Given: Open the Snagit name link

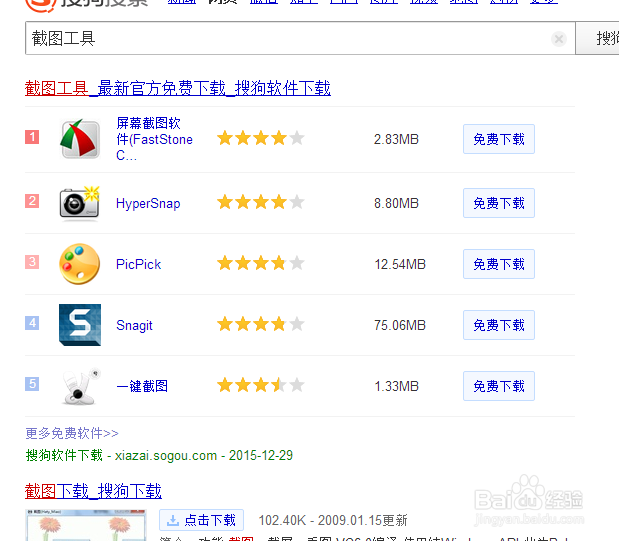Looking at the screenshot, I should [134, 325].
